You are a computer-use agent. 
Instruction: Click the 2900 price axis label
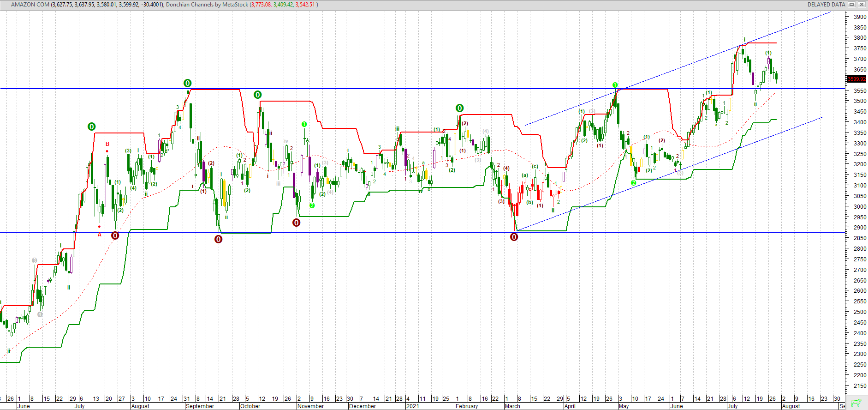pyautogui.click(x=860, y=228)
